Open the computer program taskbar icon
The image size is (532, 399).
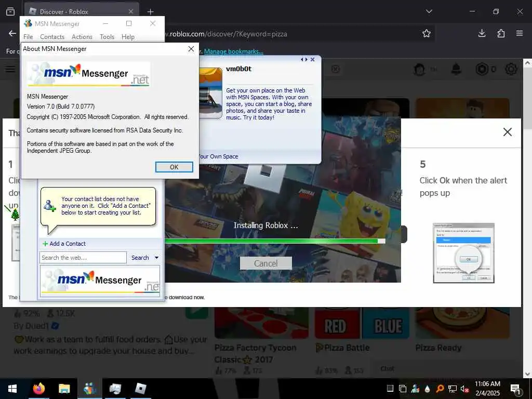pos(115,389)
